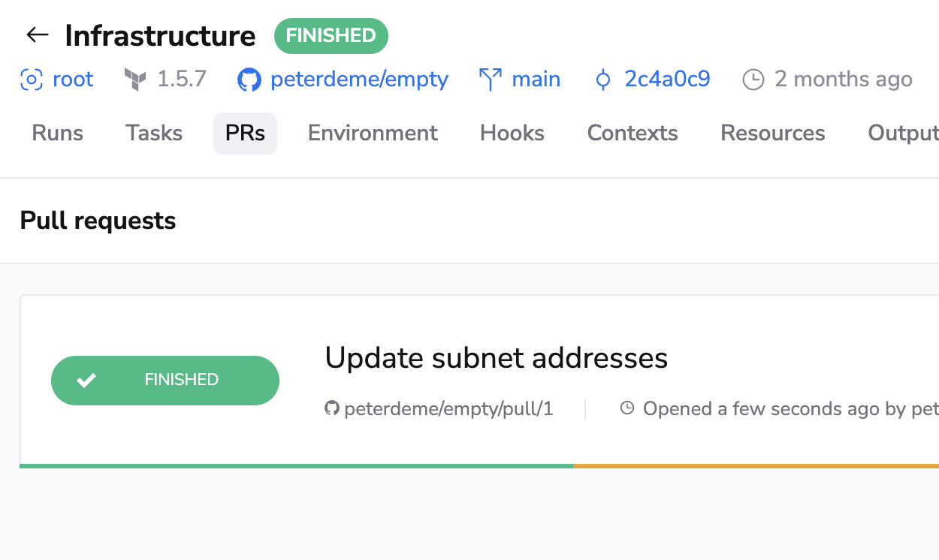Screen dimensions: 939x560
Task: Follow the peterdeme/empty/pull/1 link
Action: pos(448,409)
